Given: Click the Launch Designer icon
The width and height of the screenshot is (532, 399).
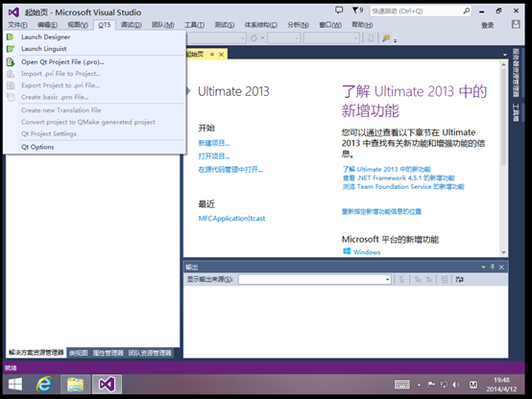Looking at the screenshot, I should pos(11,37).
